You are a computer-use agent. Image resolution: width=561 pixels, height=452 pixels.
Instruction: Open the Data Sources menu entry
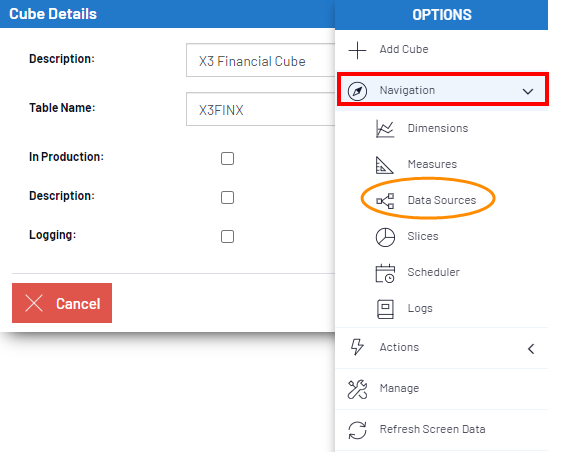[x=442, y=200]
